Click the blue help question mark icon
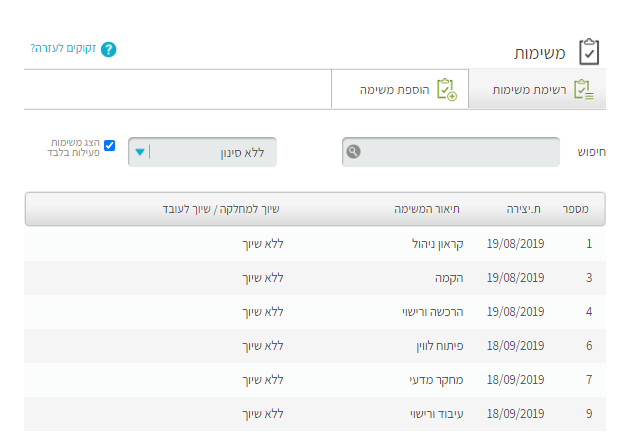 109,49
